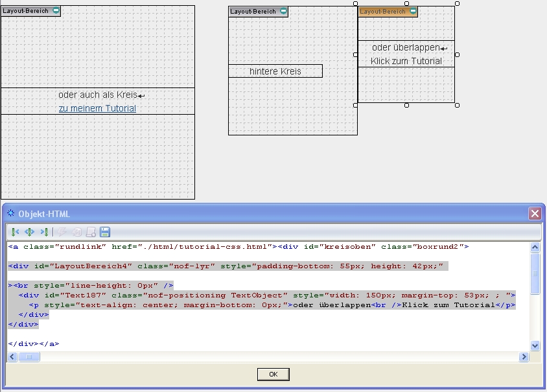Click the save floppy disk icon

coord(105,232)
